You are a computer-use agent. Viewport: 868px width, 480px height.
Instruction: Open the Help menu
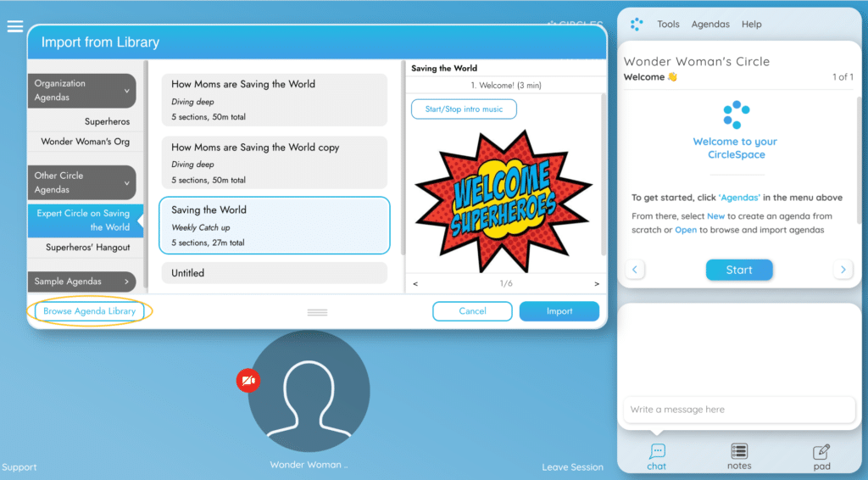tap(751, 25)
